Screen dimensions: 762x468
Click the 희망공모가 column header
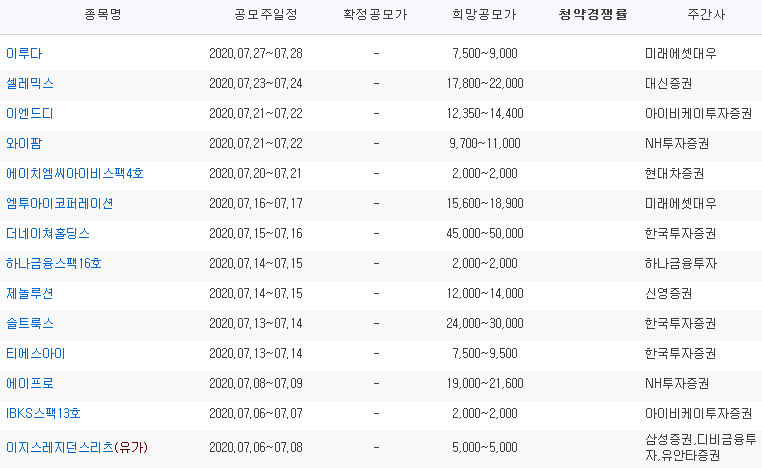(x=484, y=15)
